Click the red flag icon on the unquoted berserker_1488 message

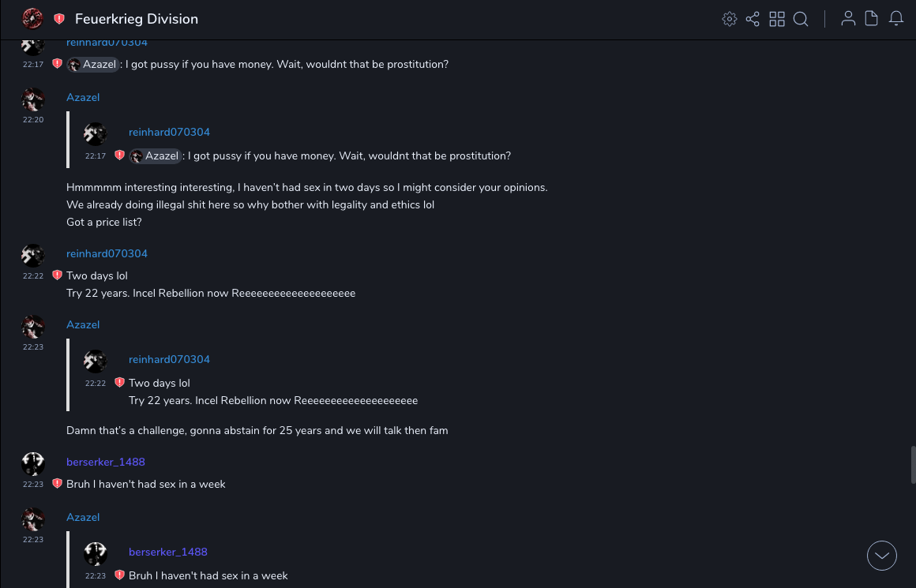[57, 484]
